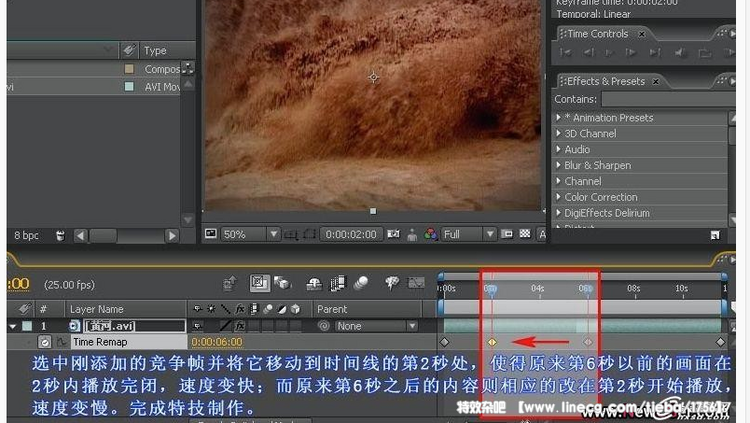Screen dimensions: 750x423
Task: Click the Project panel scroll left arrow
Action: pyautogui.click(x=80, y=235)
